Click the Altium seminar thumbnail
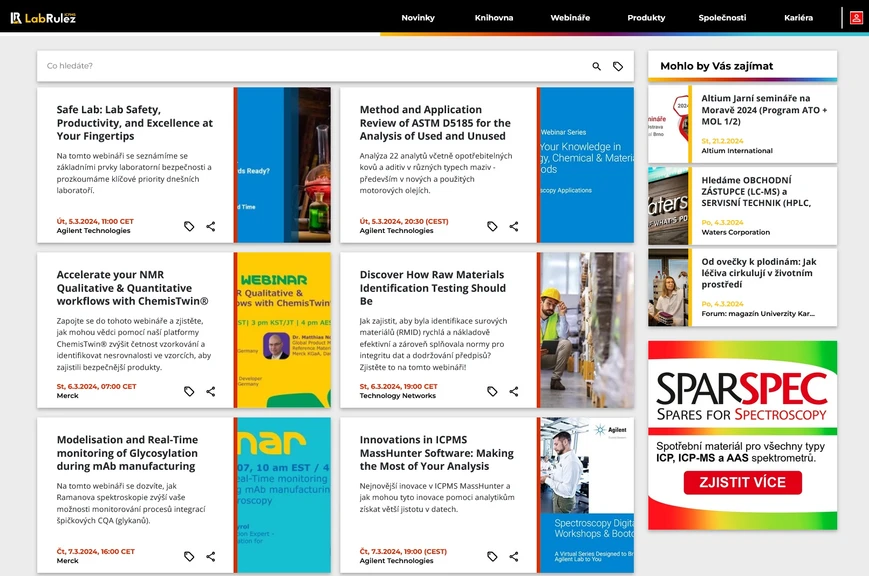Image resolution: width=869 pixels, height=576 pixels. click(x=668, y=124)
